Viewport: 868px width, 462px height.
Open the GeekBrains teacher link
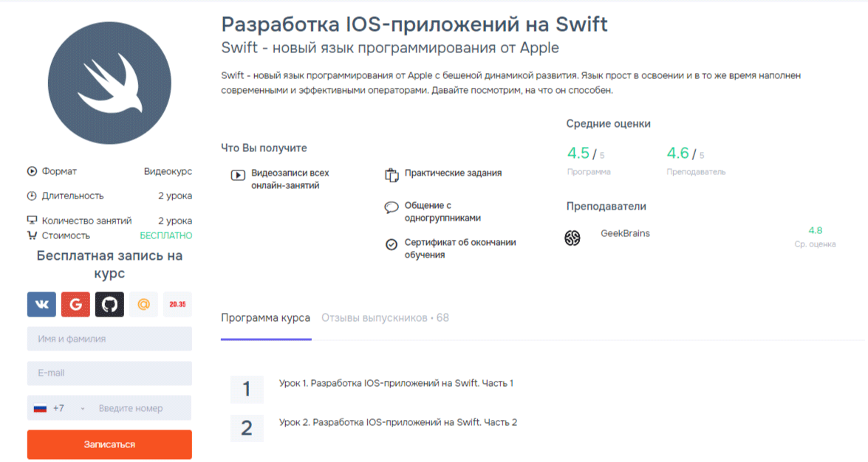tap(625, 234)
